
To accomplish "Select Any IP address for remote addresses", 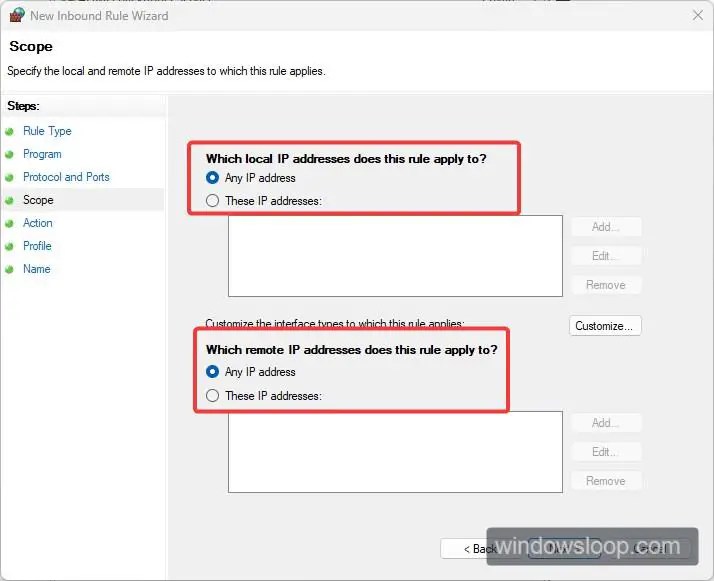I will [x=212, y=372].
